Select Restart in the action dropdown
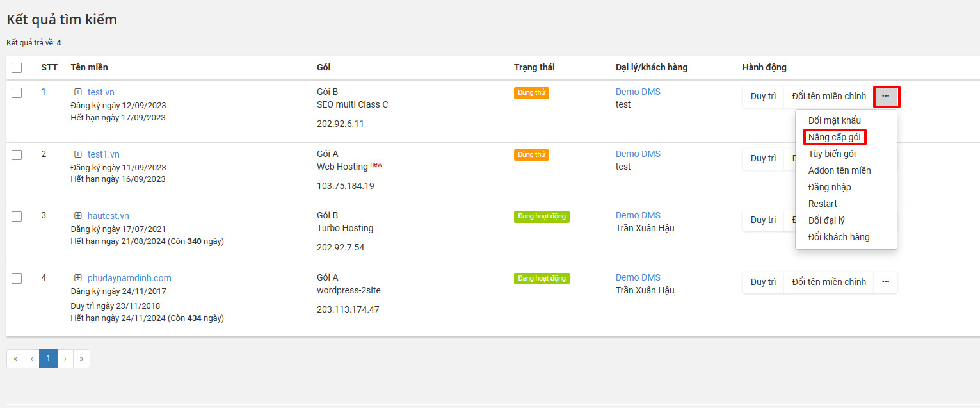The width and height of the screenshot is (980, 408). (823, 204)
